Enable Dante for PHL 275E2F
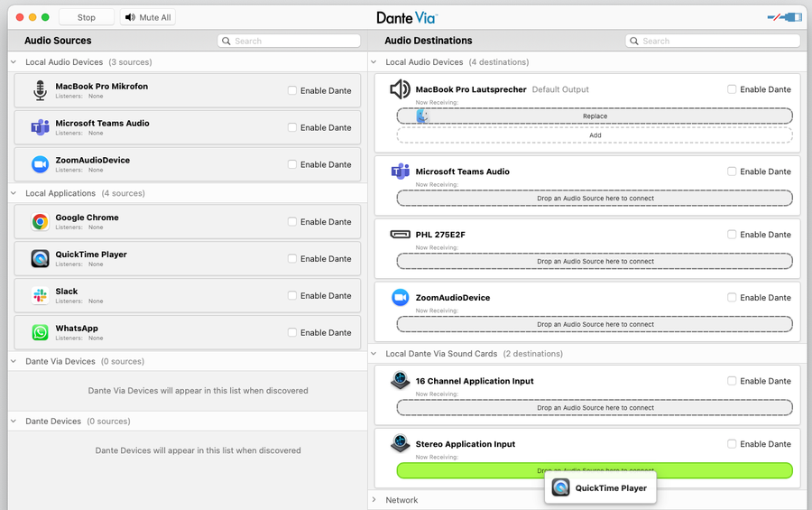Viewport: 812px width, 510px height. coord(732,235)
